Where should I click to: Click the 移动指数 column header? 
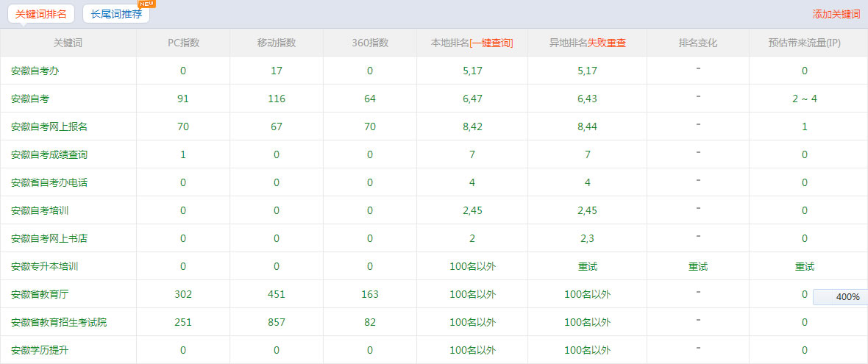pos(276,43)
